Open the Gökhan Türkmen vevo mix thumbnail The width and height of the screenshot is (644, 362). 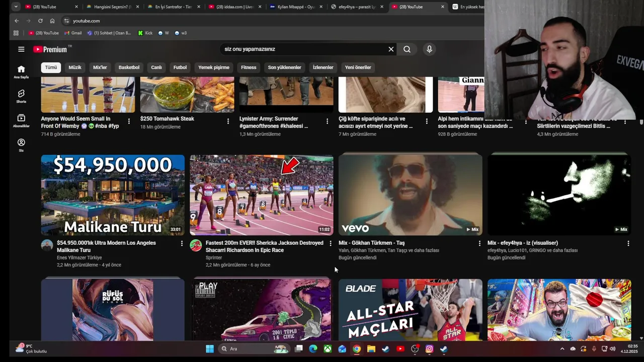click(410, 195)
